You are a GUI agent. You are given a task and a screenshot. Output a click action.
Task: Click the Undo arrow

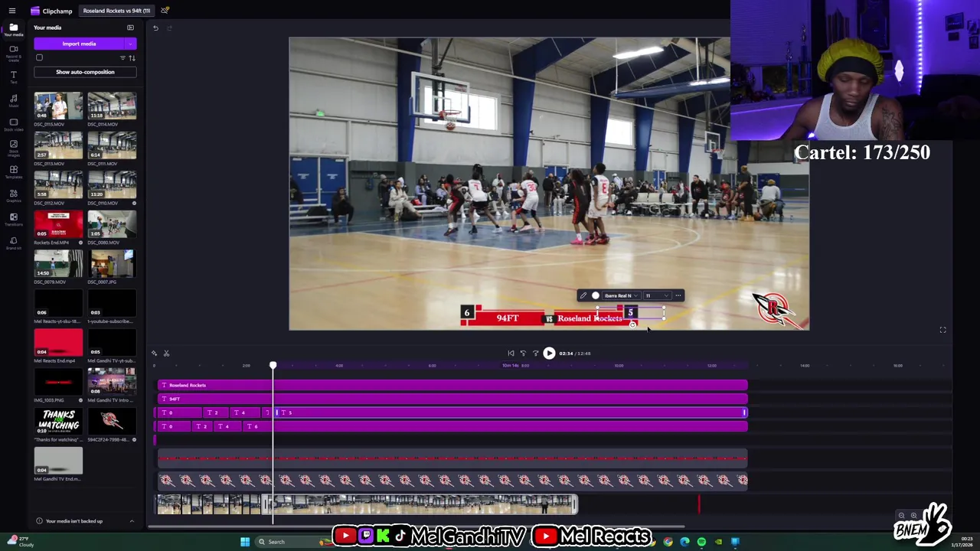[x=155, y=28]
